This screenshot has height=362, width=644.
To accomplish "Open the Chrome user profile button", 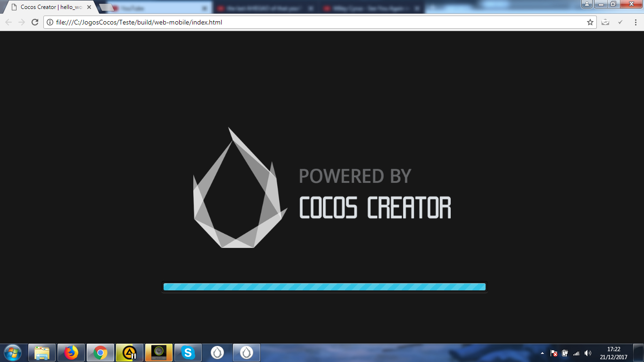I will (586, 4).
